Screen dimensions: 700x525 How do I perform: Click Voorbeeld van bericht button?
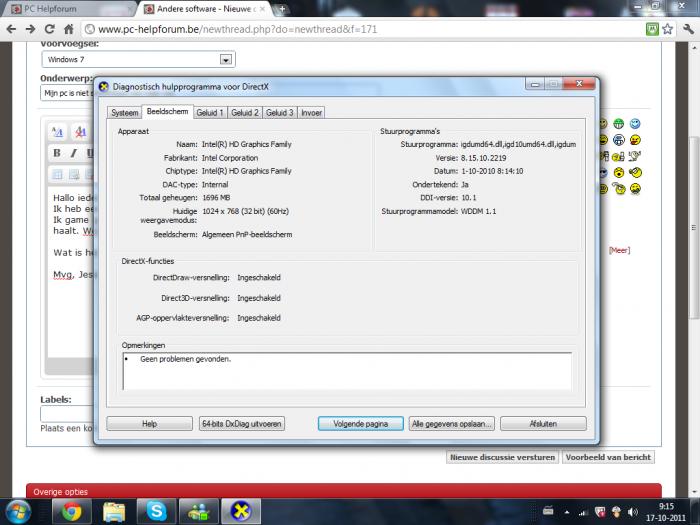tap(608, 457)
